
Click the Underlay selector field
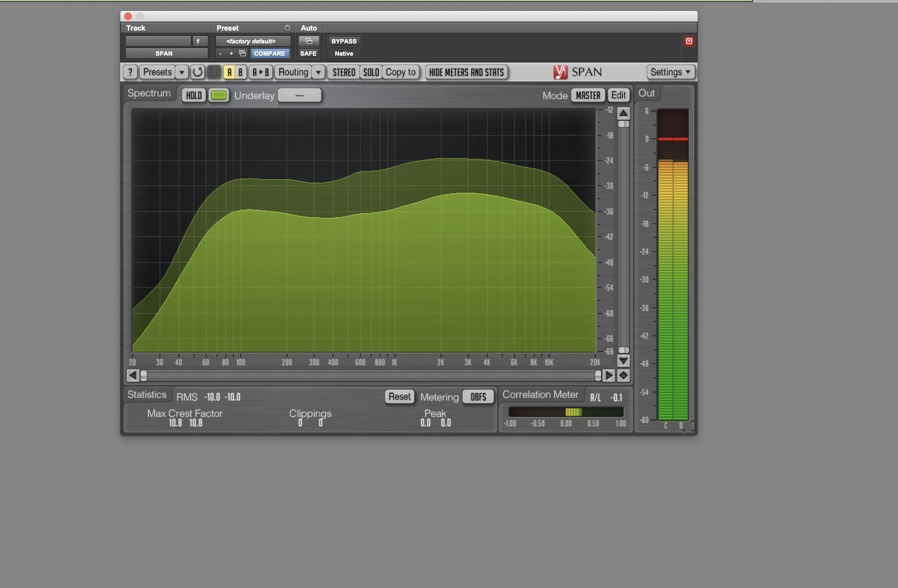(299, 95)
